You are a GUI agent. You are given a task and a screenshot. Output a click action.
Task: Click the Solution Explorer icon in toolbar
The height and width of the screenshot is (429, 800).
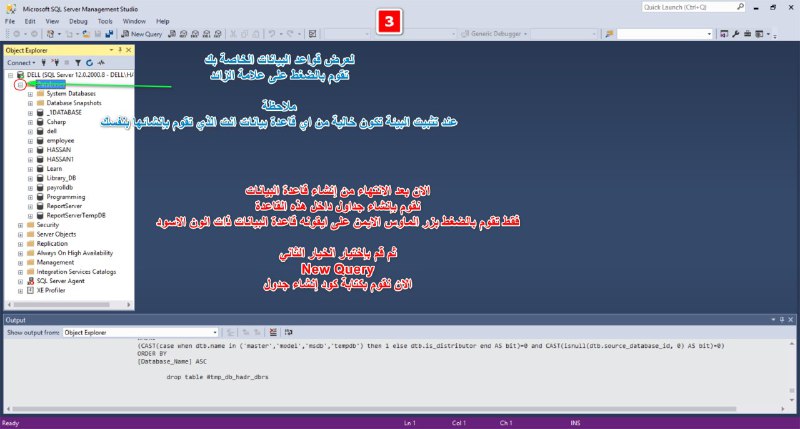(x=724, y=34)
